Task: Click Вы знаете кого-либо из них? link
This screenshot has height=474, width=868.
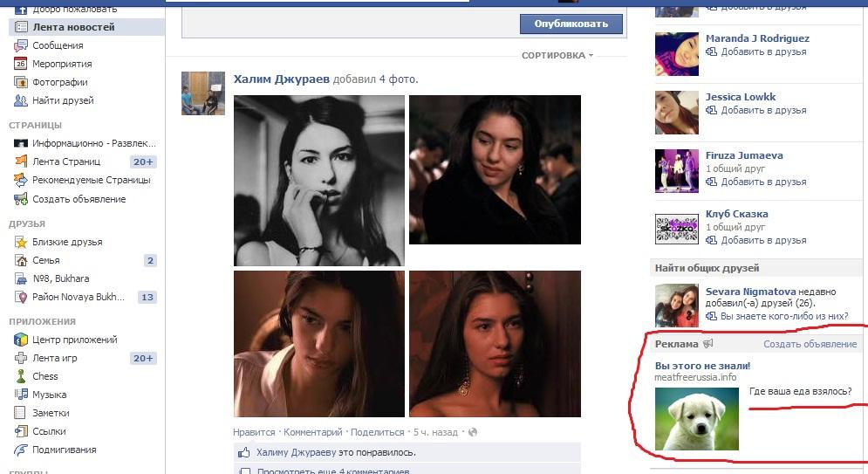Action: tap(784, 316)
